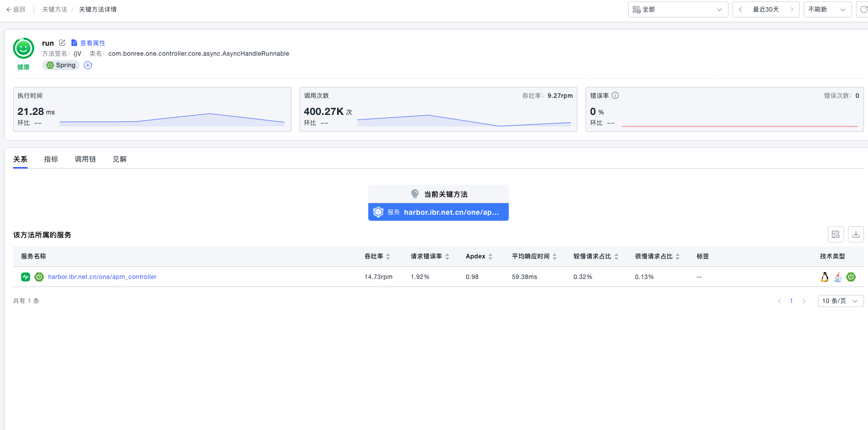Open the 全部 filter dropdown
Screen dimensions: 868x430
point(677,10)
